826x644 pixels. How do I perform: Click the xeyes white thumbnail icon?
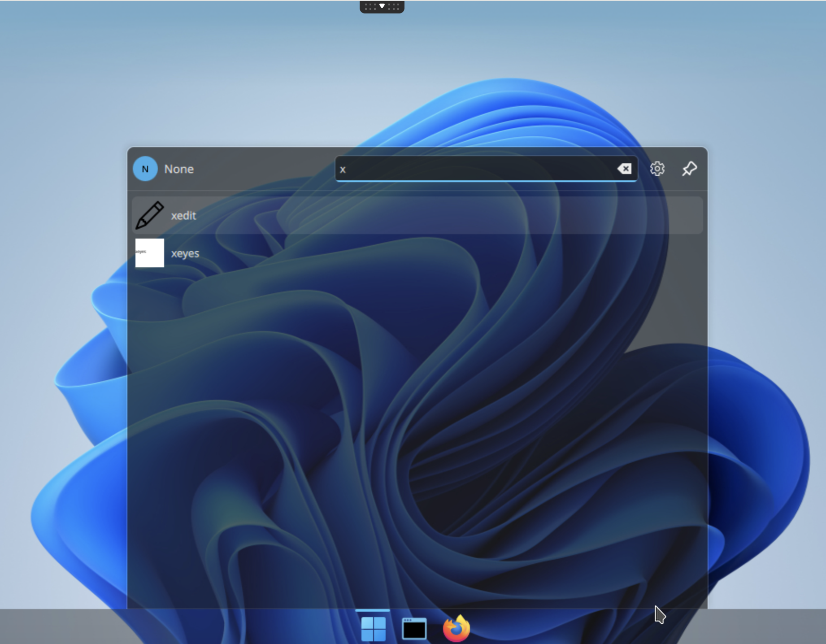click(150, 253)
